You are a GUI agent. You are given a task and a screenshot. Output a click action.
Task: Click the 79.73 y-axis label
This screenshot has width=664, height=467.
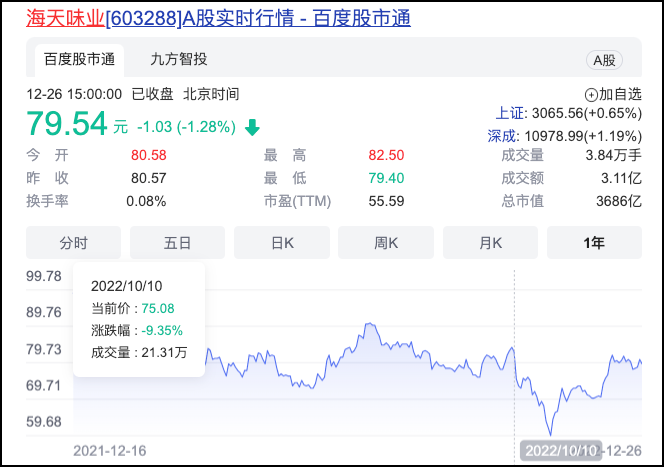click(44, 349)
